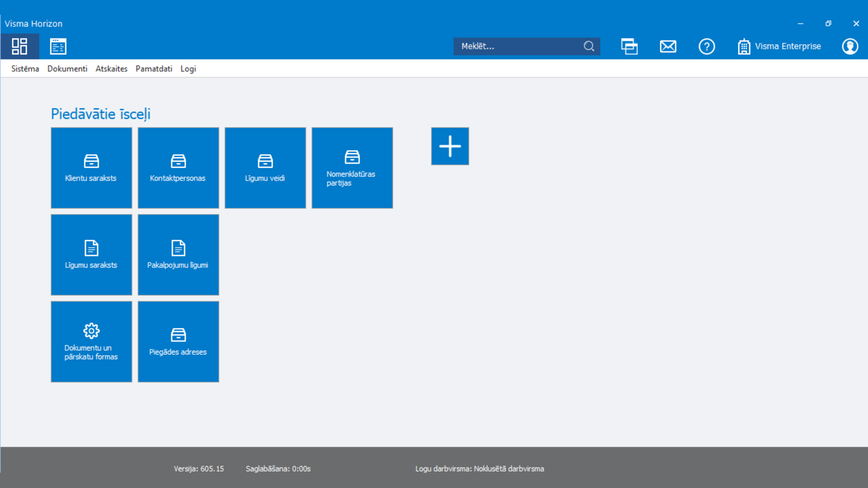This screenshot has width=868, height=488.
Task: Open the dashboard tiles view icon
Action: pos(19,46)
